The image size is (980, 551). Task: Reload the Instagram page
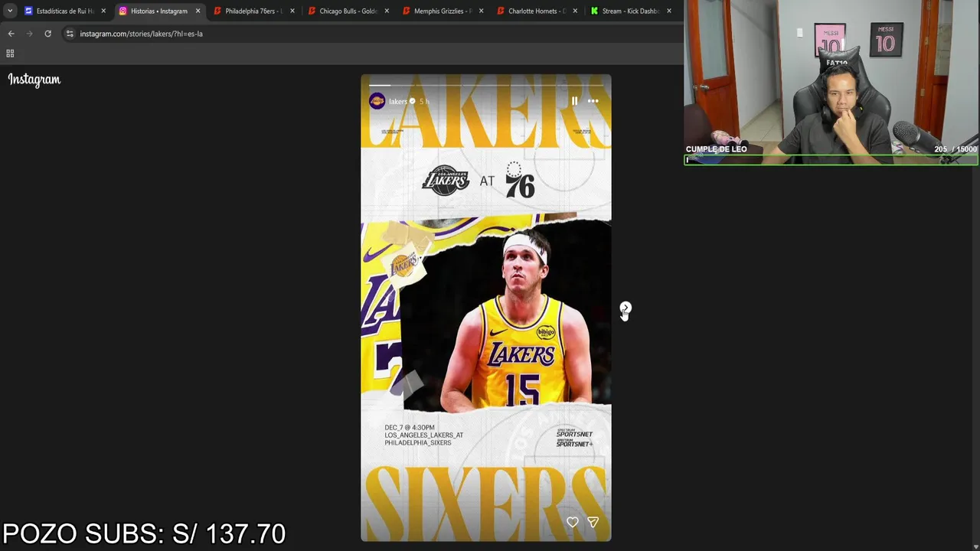pos(47,34)
